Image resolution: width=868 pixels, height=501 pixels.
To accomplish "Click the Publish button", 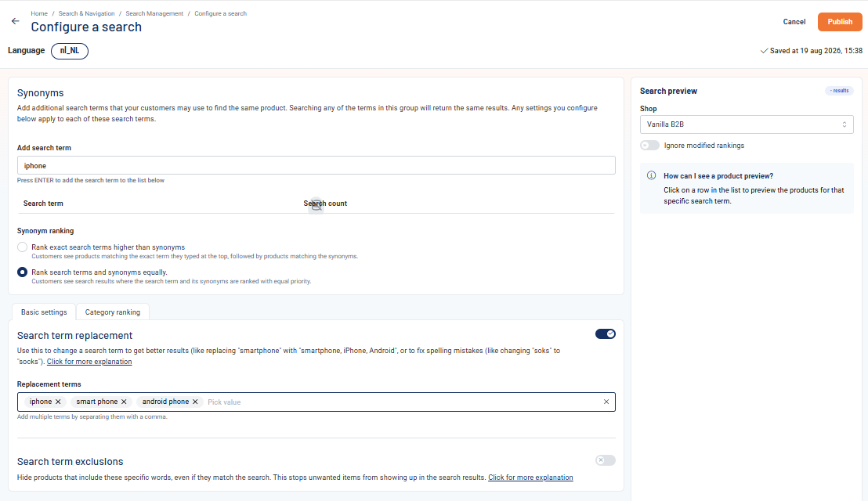I will pos(840,22).
